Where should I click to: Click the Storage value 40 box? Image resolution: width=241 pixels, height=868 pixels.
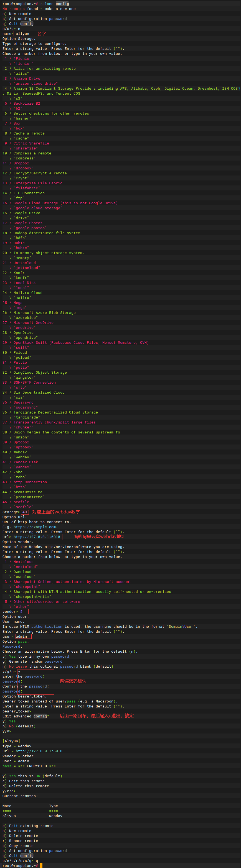point(25,512)
